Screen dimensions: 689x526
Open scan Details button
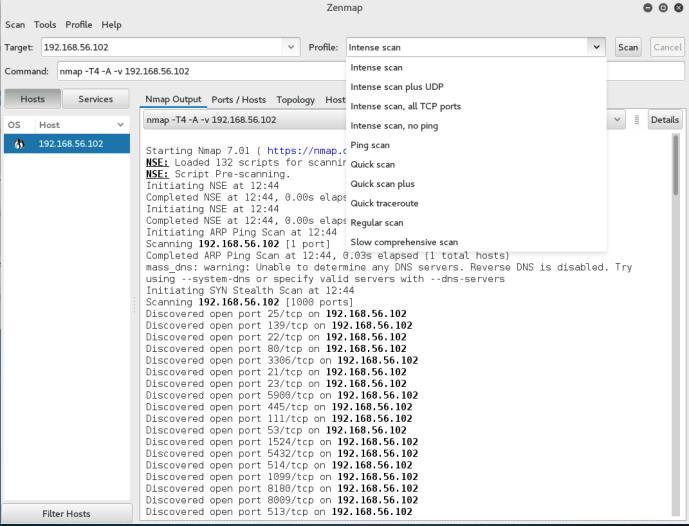click(x=664, y=120)
